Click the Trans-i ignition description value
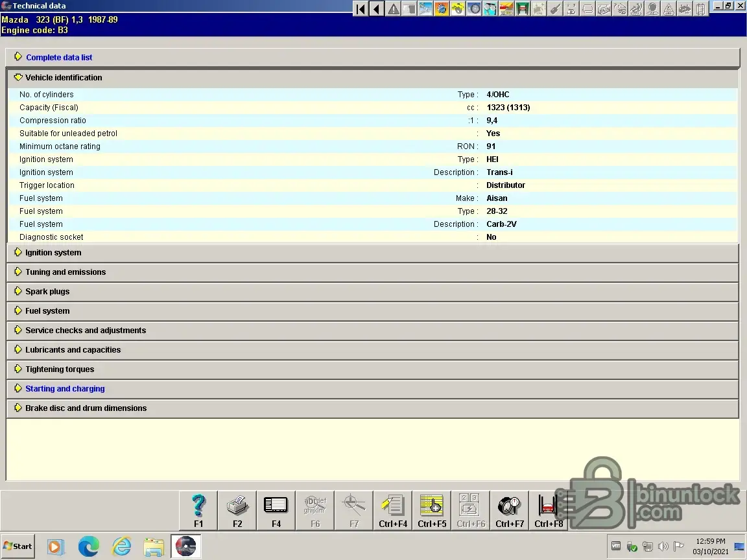This screenshot has width=747, height=560. point(499,172)
